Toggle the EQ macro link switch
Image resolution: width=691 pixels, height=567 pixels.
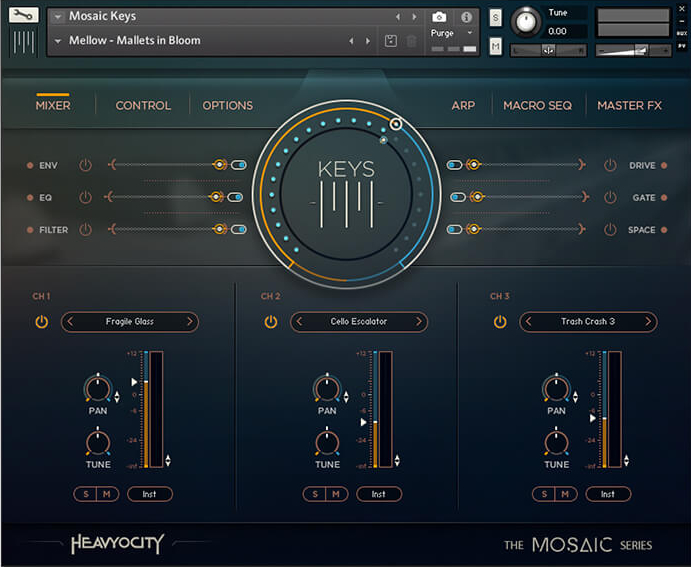(235, 197)
